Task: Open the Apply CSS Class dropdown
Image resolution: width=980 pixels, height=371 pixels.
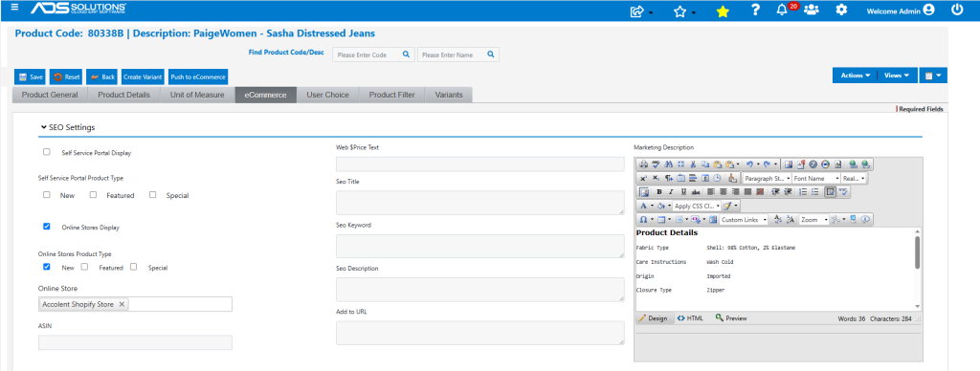Action: point(697,206)
